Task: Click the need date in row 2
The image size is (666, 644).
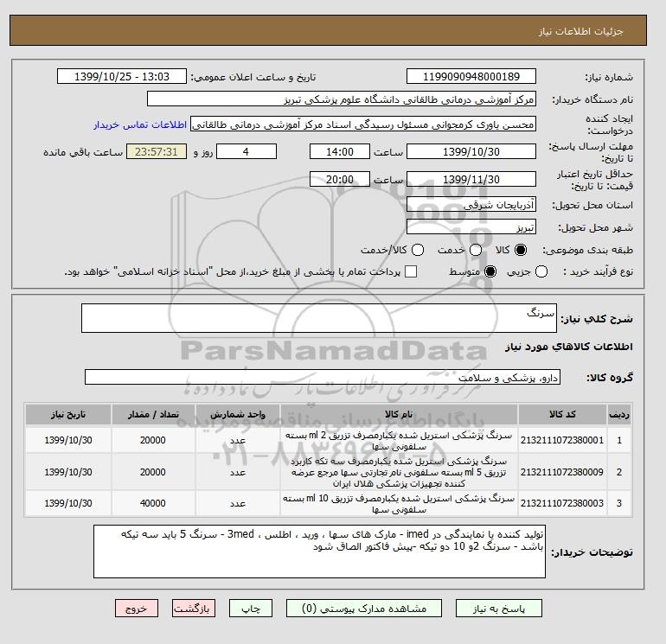Action: (68, 472)
